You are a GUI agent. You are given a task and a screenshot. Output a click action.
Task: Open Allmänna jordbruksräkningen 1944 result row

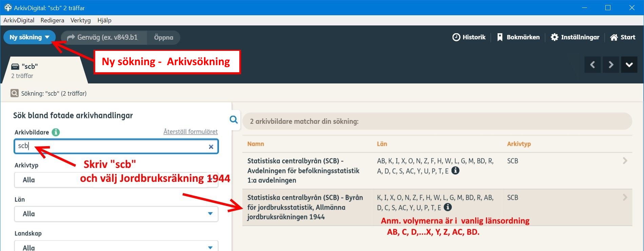pos(437,207)
